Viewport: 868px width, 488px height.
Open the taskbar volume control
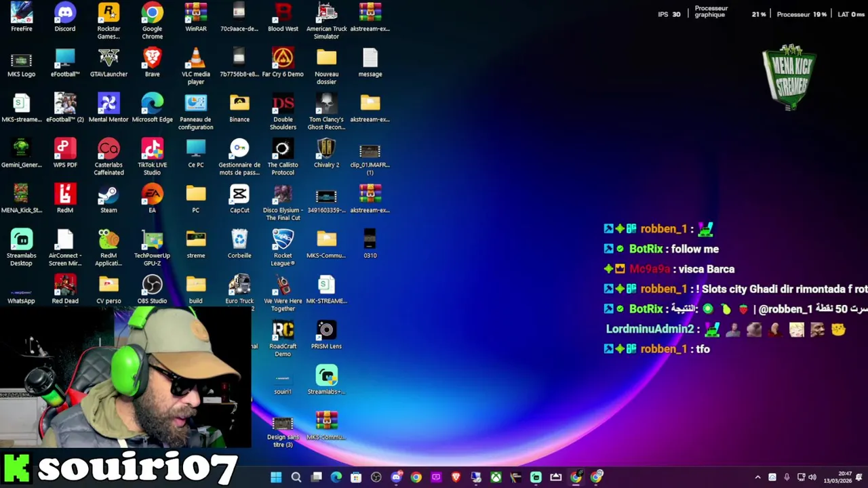812,477
